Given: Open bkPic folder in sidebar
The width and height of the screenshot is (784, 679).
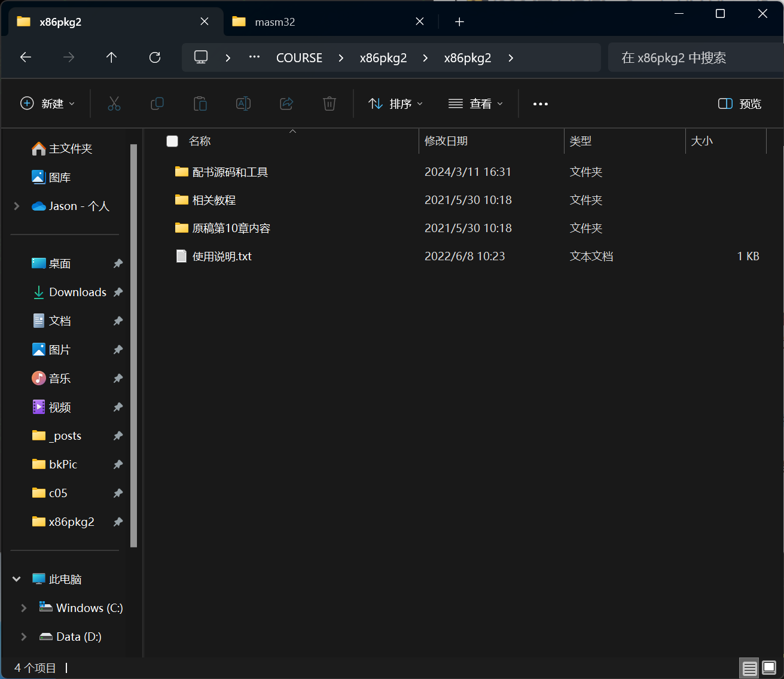Looking at the screenshot, I should [63, 464].
